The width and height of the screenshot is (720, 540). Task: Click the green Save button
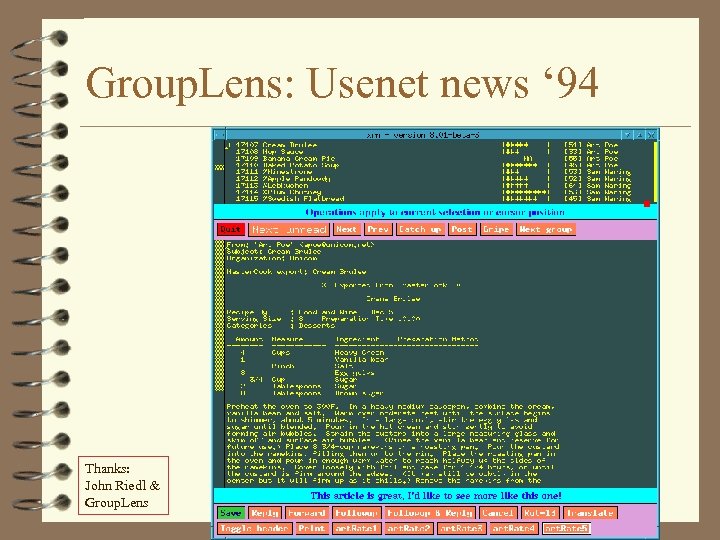click(231, 513)
